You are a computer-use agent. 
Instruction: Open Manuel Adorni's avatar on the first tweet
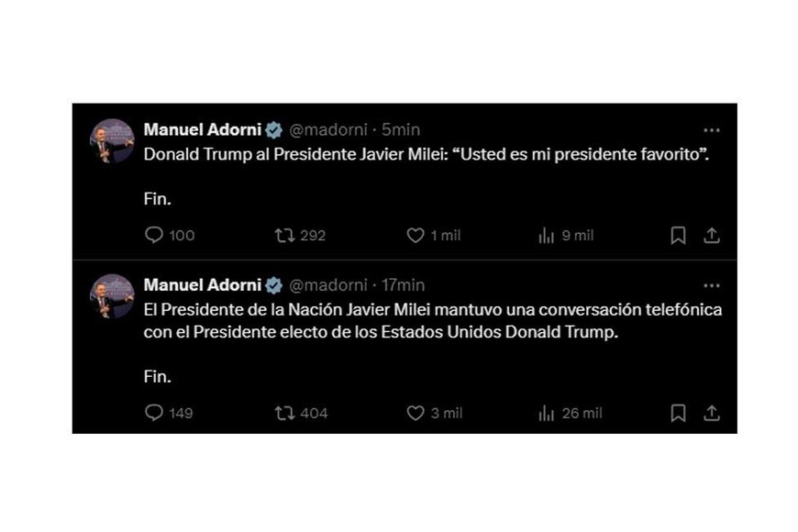(112, 141)
